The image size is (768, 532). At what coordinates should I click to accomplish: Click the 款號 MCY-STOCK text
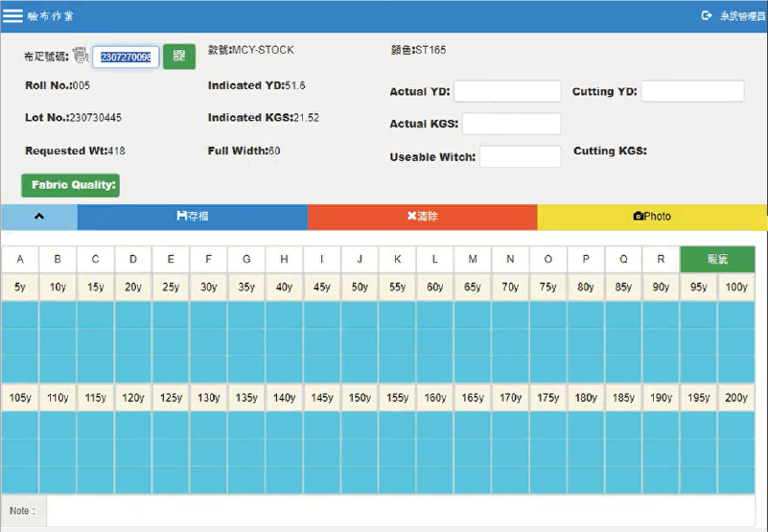pyautogui.click(x=251, y=50)
